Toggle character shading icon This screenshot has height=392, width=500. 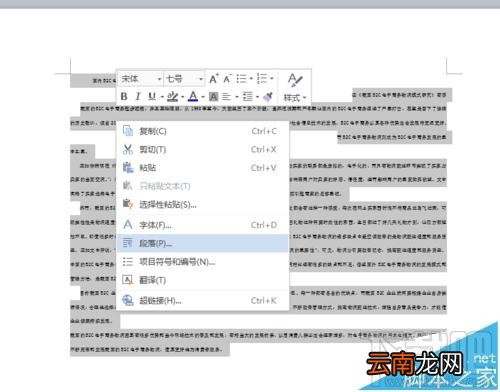pyautogui.click(x=213, y=97)
